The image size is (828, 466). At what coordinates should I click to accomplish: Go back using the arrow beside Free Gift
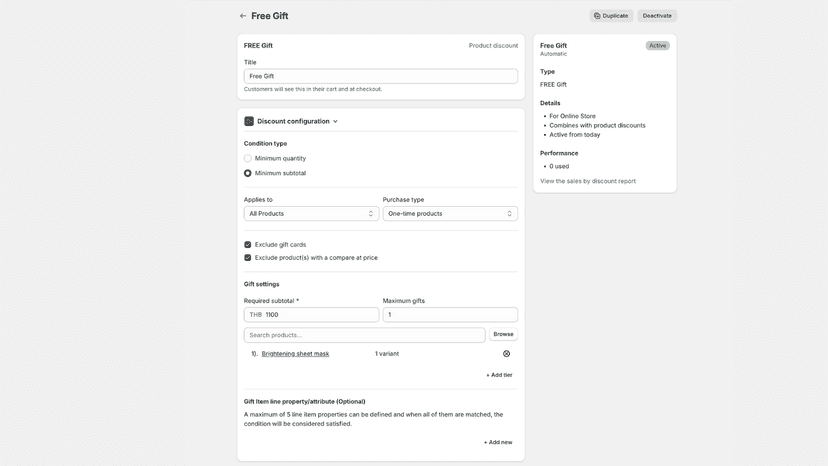[243, 16]
